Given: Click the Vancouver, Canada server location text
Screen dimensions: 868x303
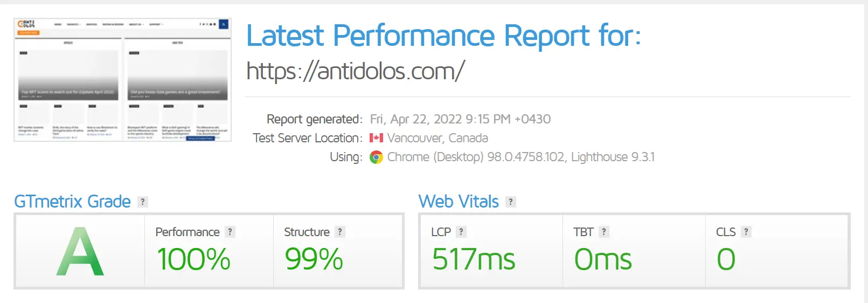Looking at the screenshot, I should (x=438, y=138).
